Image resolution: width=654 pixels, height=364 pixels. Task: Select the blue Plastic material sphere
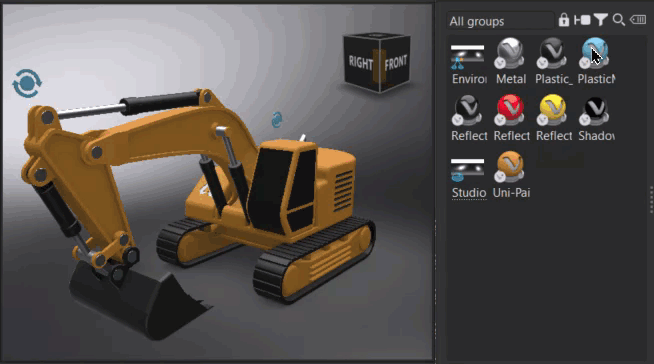(x=595, y=53)
